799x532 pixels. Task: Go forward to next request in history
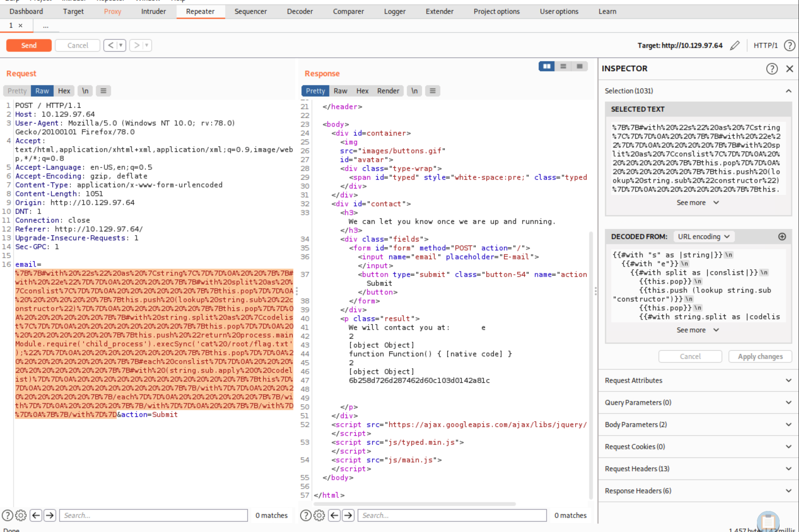pyautogui.click(x=136, y=45)
